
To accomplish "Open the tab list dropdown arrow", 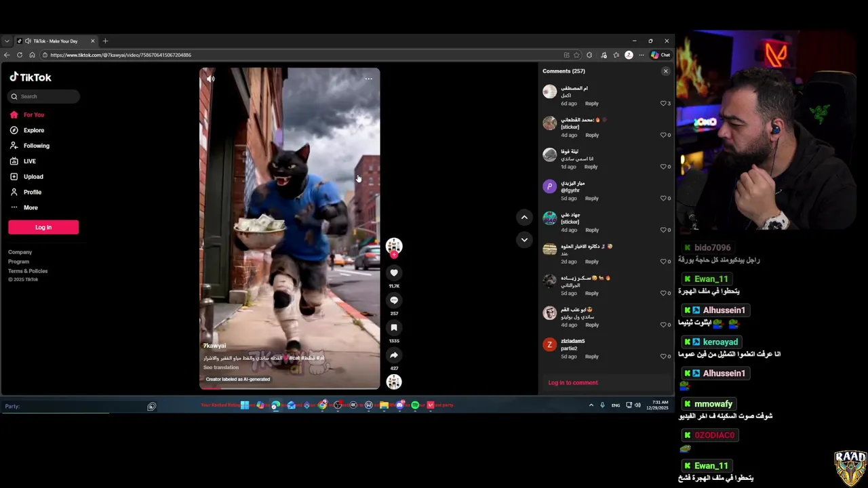I will 7,41.
